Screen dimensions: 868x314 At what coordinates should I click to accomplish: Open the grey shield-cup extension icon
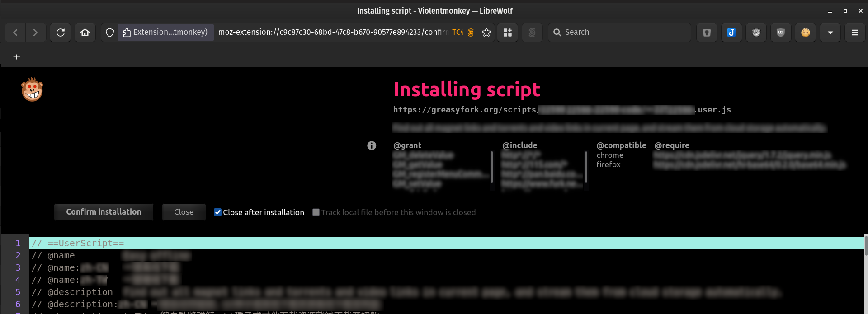(707, 33)
